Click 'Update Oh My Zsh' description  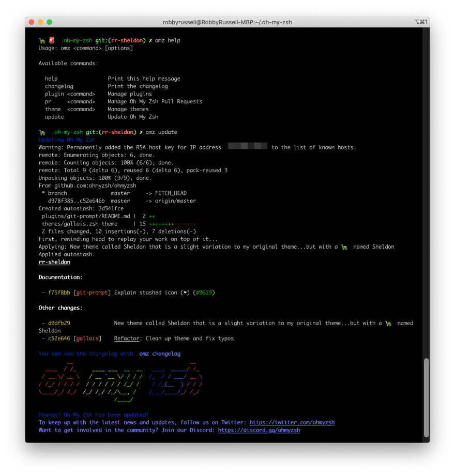pyautogui.click(x=133, y=117)
